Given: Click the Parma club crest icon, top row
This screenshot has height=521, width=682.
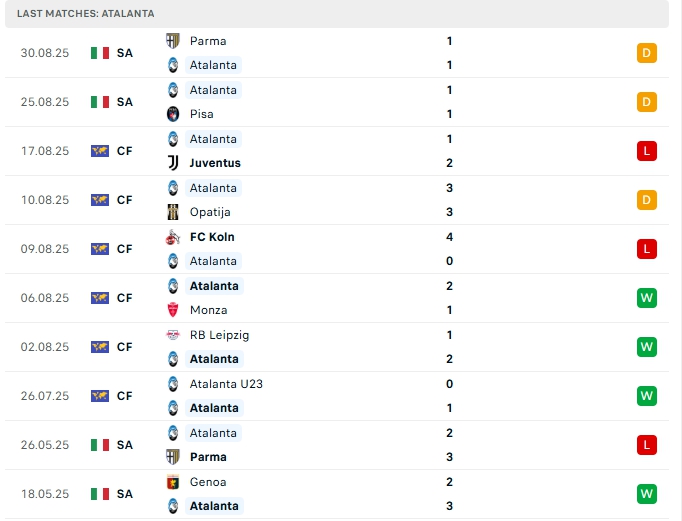Looking at the screenshot, I should tap(173, 41).
